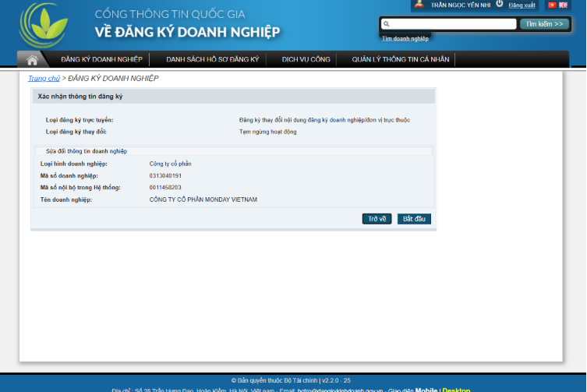This screenshot has width=587, height=392.
Task: Select the Tìm doanh nghiệp tab
Action: (x=405, y=37)
